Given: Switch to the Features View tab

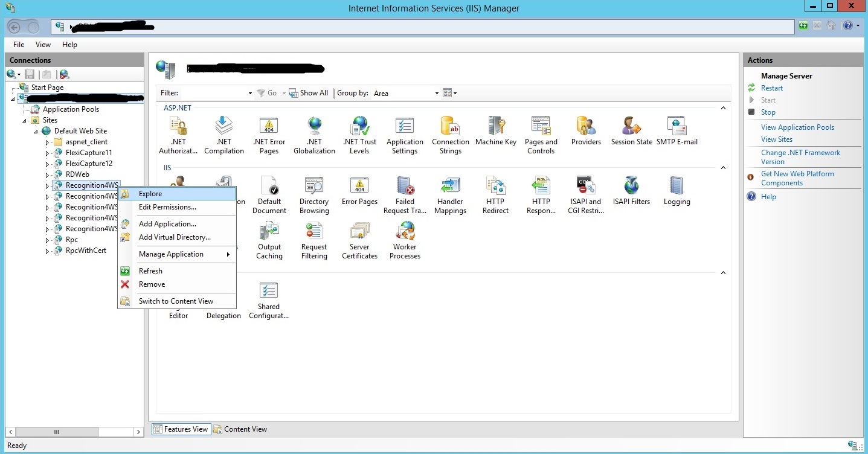Looking at the screenshot, I should (x=181, y=429).
